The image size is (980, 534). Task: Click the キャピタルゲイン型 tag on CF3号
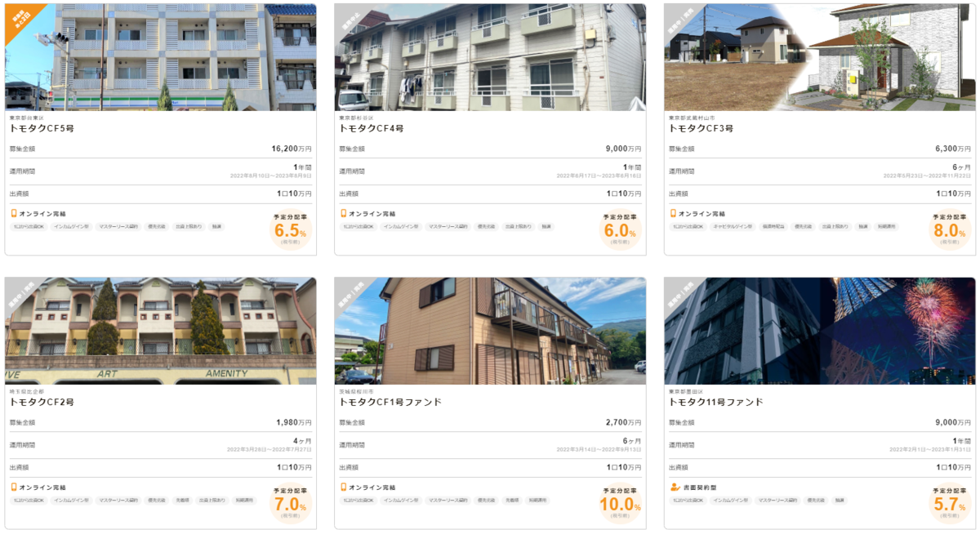pos(732,226)
